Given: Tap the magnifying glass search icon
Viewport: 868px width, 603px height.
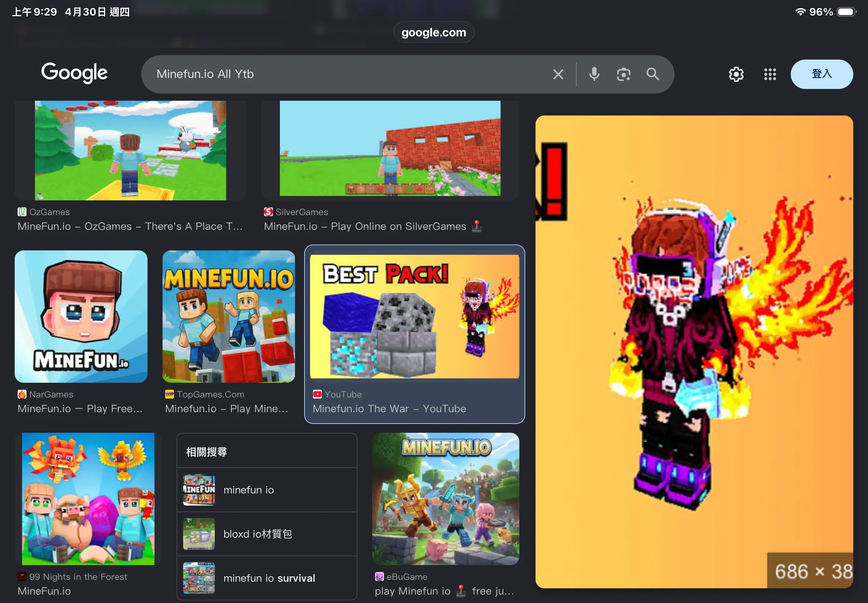Looking at the screenshot, I should (x=652, y=74).
